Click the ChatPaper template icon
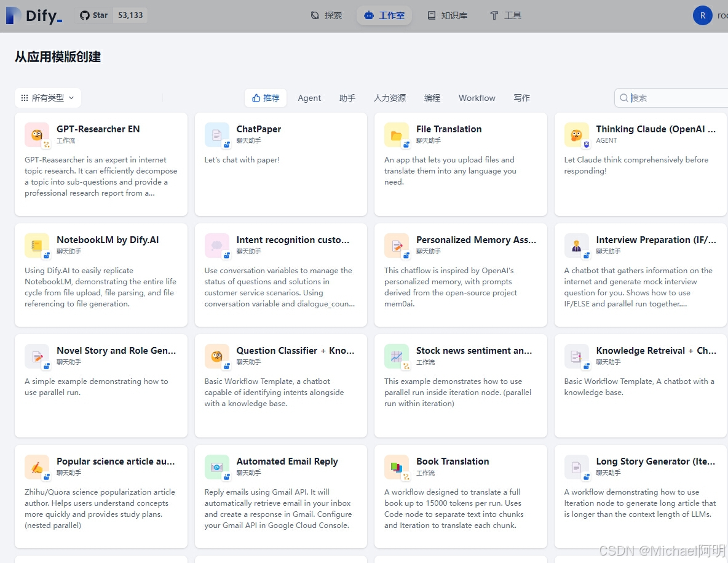The height and width of the screenshot is (563, 728). tap(217, 135)
